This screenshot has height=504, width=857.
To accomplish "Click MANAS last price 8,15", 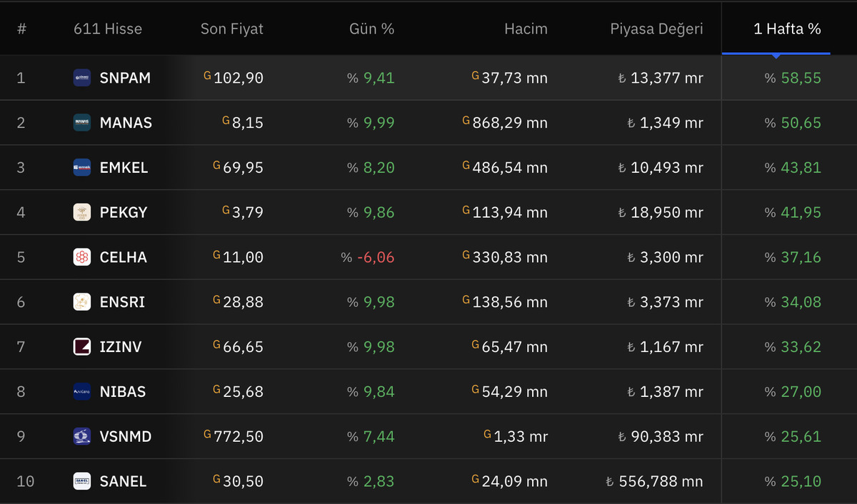I will pos(247,123).
